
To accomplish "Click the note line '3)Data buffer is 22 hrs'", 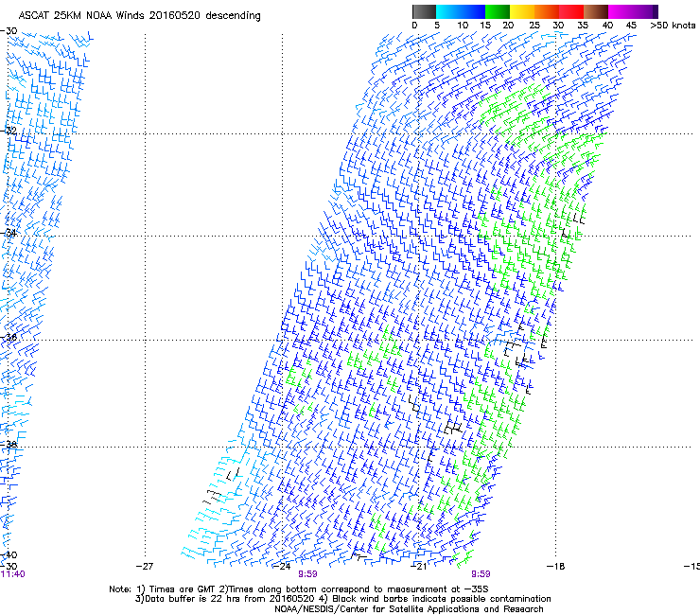I will 342,599.
